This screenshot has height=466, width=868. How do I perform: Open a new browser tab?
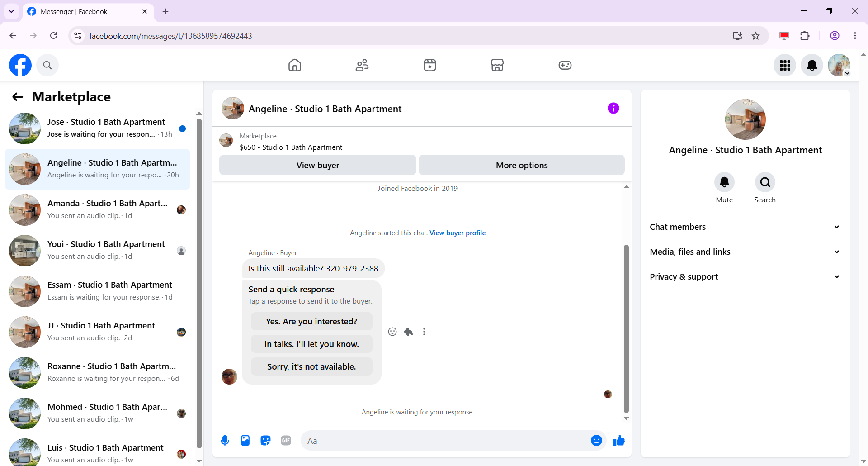click(x=165, y=11)
